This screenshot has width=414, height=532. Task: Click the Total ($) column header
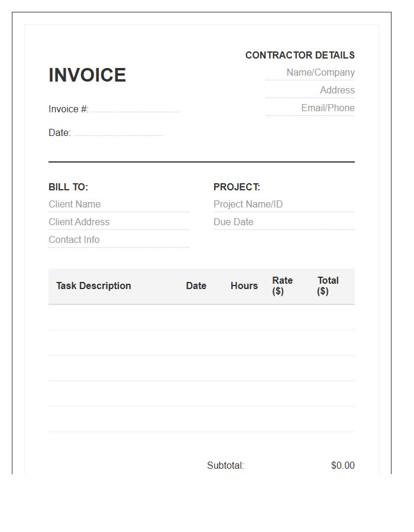tap(328, 286)
